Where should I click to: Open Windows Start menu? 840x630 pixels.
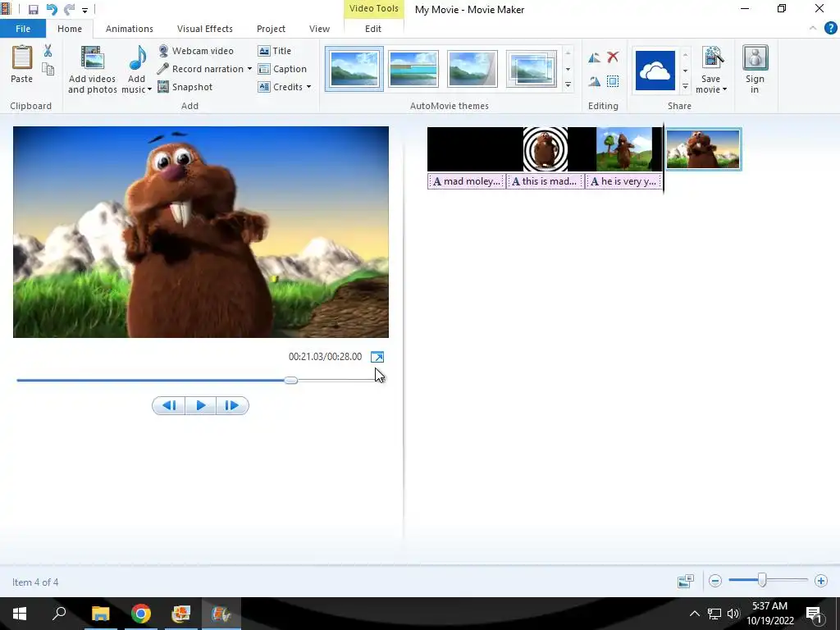click(20, 614)
